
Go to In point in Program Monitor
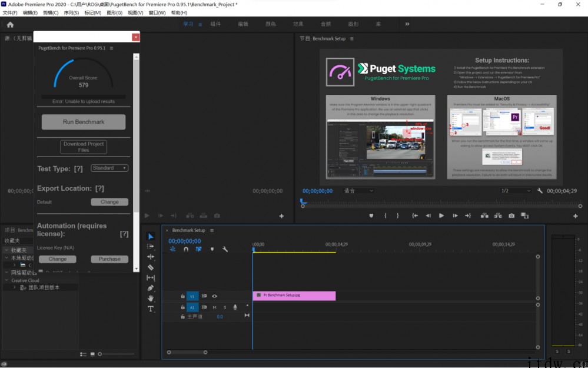pos(415,216)
